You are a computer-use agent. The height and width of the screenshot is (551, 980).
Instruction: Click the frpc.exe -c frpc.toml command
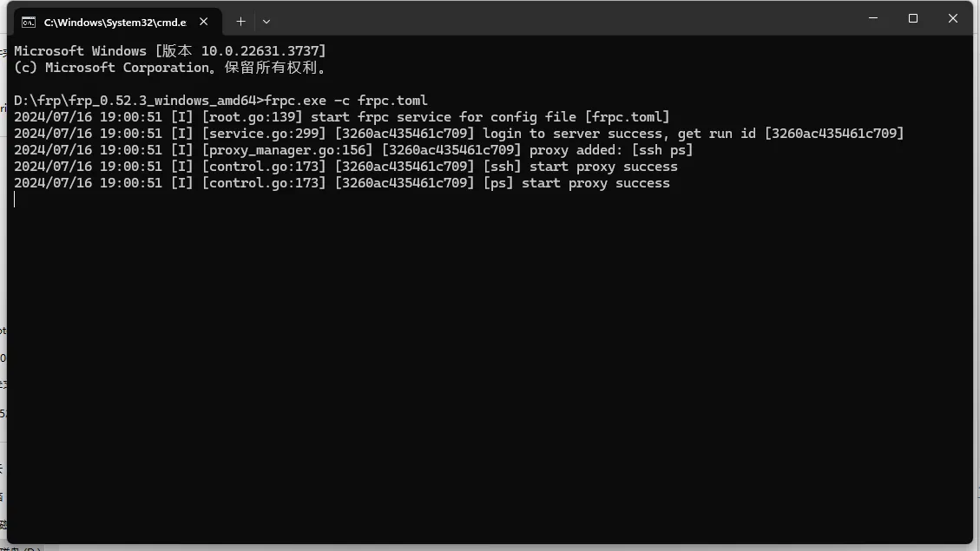pyautogui.click(x=346, y=101)
